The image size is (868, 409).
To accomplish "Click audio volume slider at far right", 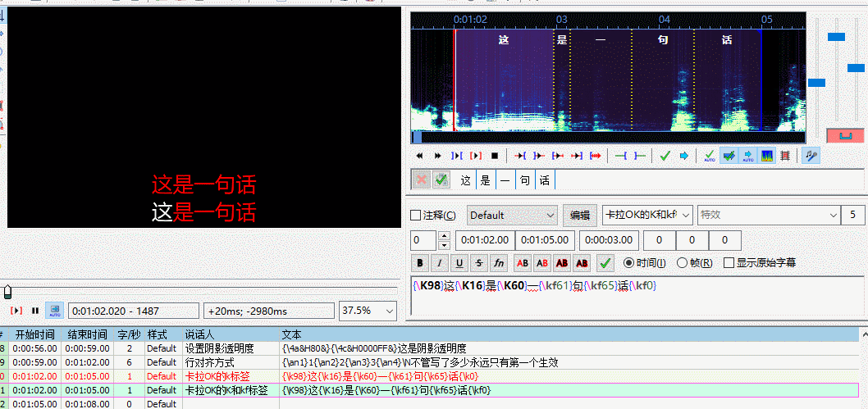I will (x=856, y=68).
